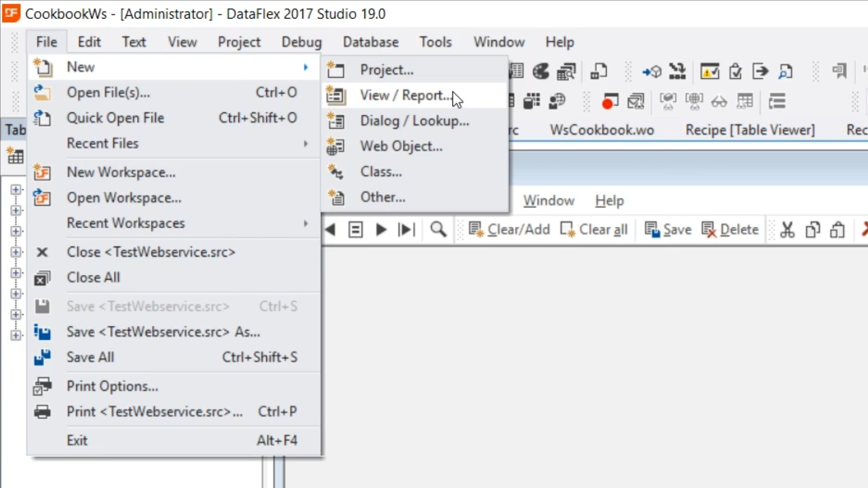Click the red breakpoint icon in toolbar
Image resolution: width=868 pixels, height=488 pixels.
(609, 101)
